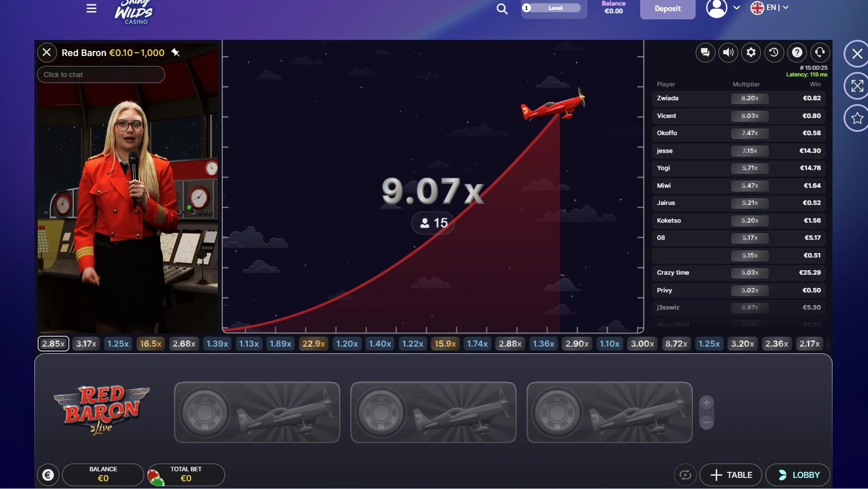Contact live support via headset icon

coord(820,53)
